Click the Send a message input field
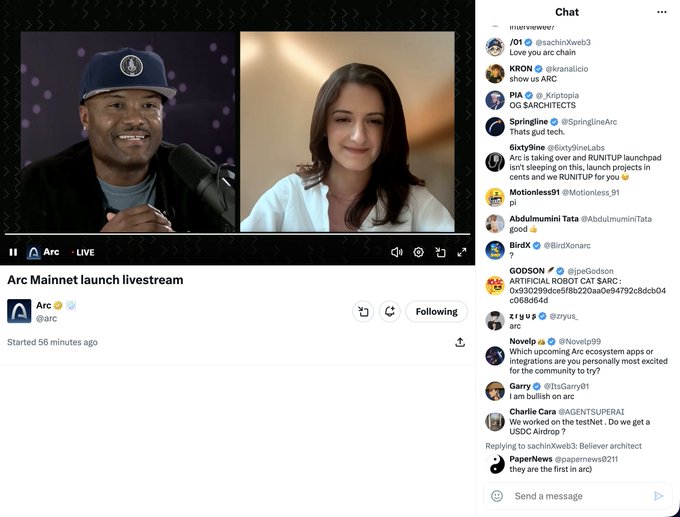The width and height of the screenshot is (680, 517). tap(577, 496)
